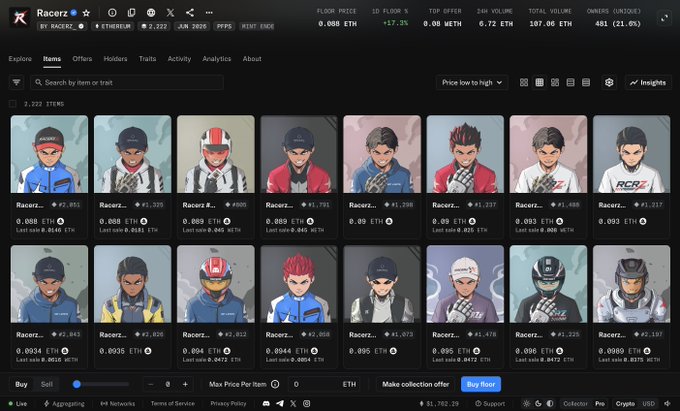The height and width of the screenshot is (411, 680).
Task: Open the Telegram link in the footer
Action: 280,404
